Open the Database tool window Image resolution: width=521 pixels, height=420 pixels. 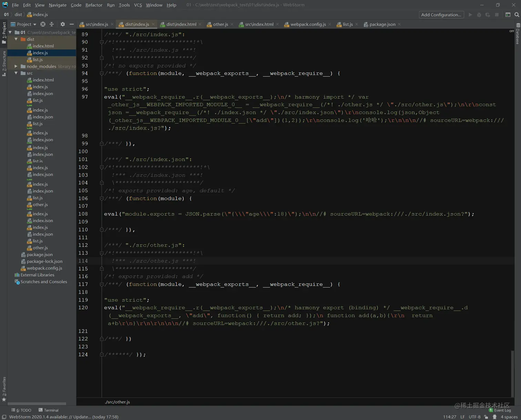tap(518, 34)
